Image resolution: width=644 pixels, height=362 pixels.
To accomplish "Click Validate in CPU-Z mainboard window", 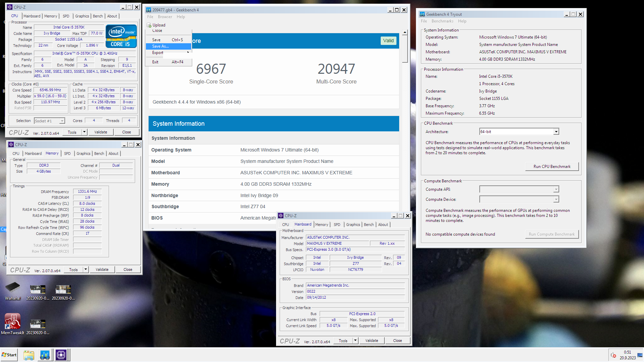I will [372, 341].
